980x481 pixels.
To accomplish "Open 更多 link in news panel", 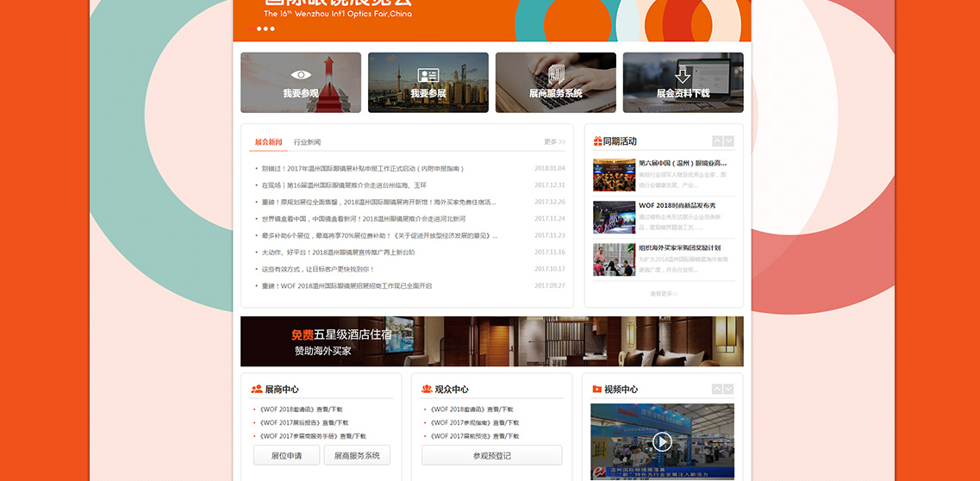I will point(554,142).
